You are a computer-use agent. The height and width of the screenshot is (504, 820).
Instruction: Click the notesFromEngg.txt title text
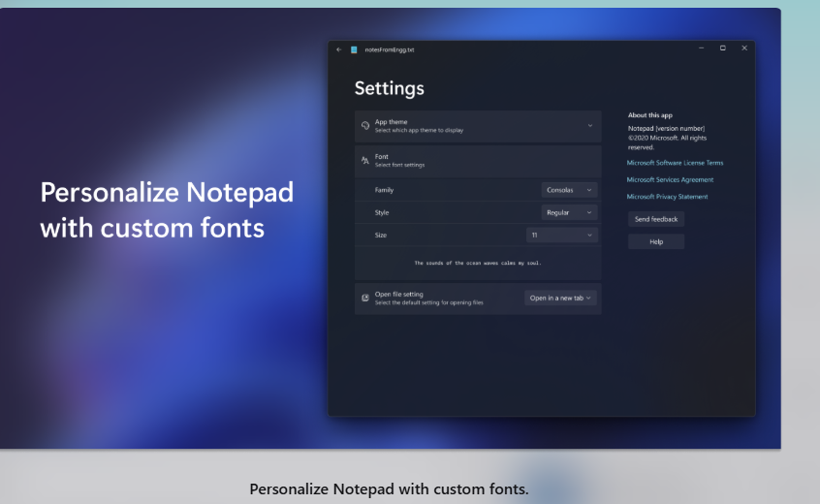point(389,49)
